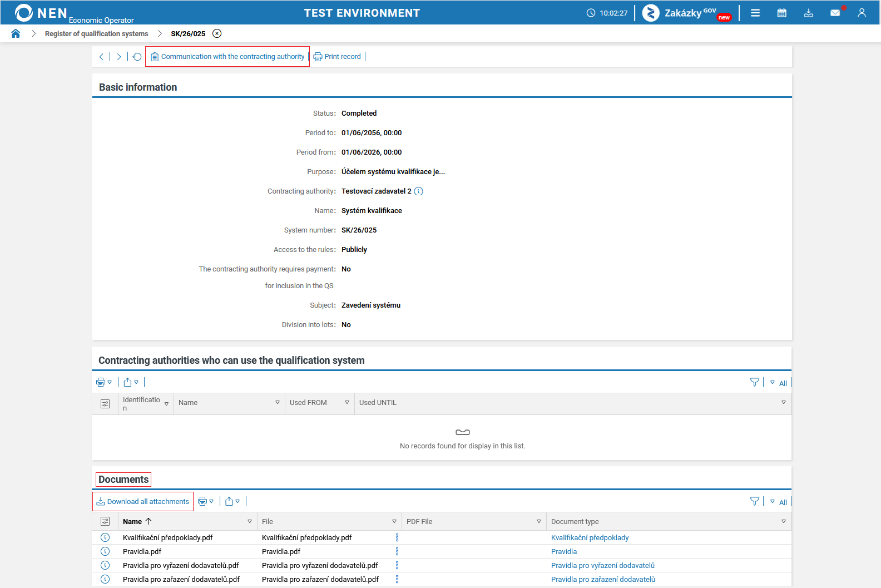The width and height of the screenshot is (881, 588).
Task: Open Used FROM column filter dropdown
Action: coord(347,402)
